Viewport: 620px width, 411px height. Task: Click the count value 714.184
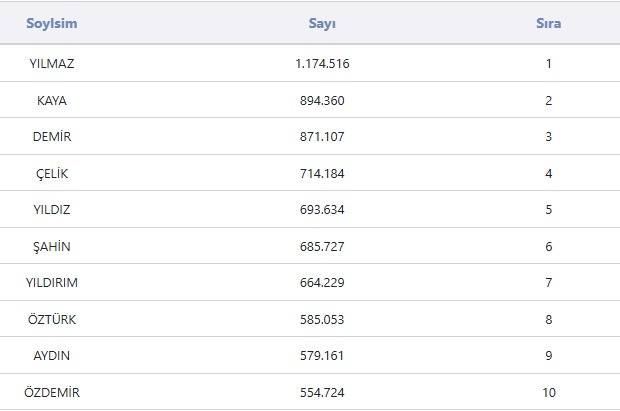pos(322,174)
